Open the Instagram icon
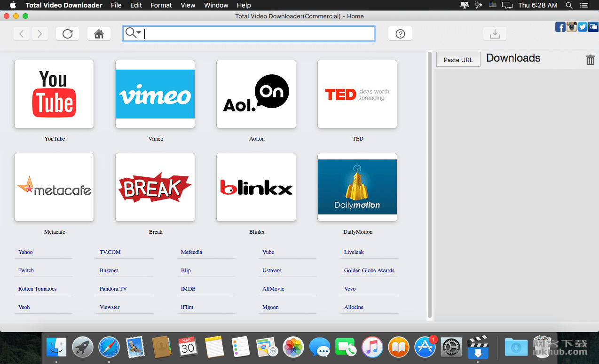 pyautogui.click(x=571, y=27)
